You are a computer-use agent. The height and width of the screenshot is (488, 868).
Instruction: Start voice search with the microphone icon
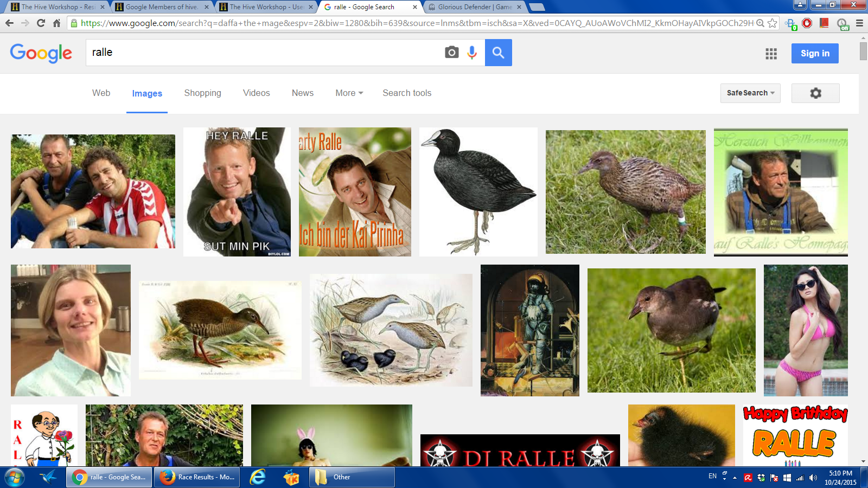pyautogui.click(x=472, y=52)
